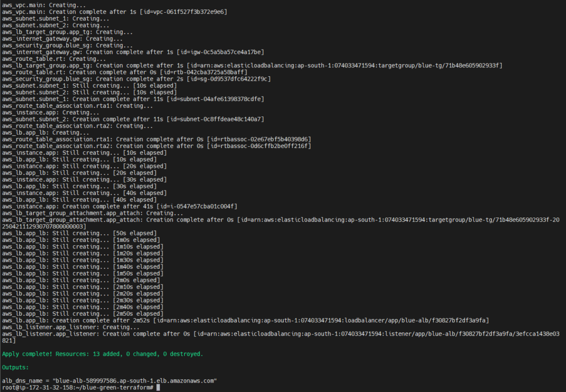Click the wrapped '821]' line fragment

point(9,341)
